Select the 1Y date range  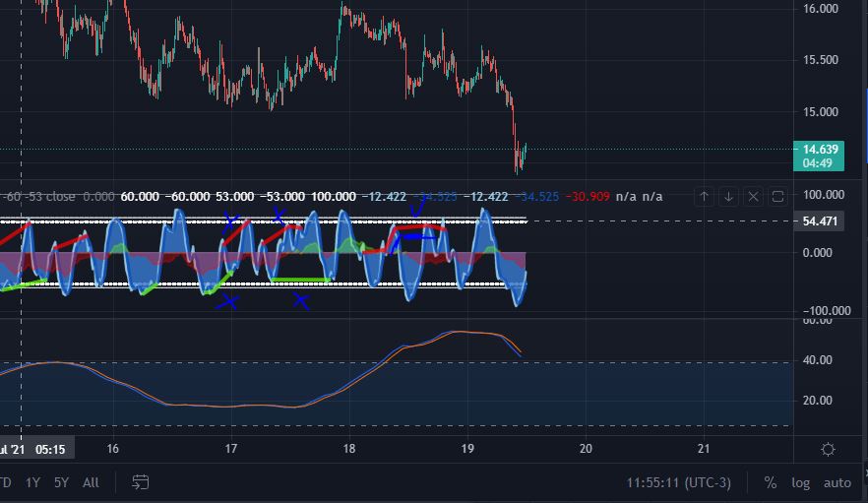click(32, 482)
